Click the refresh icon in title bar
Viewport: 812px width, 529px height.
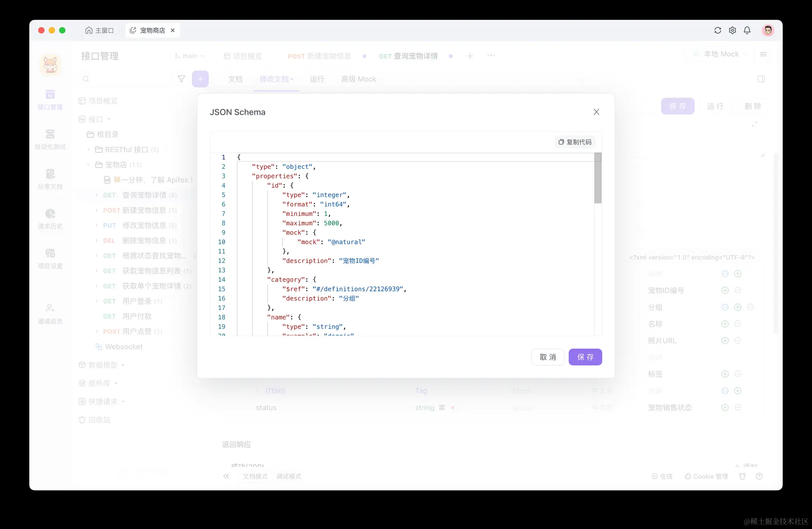pos(717,30)
